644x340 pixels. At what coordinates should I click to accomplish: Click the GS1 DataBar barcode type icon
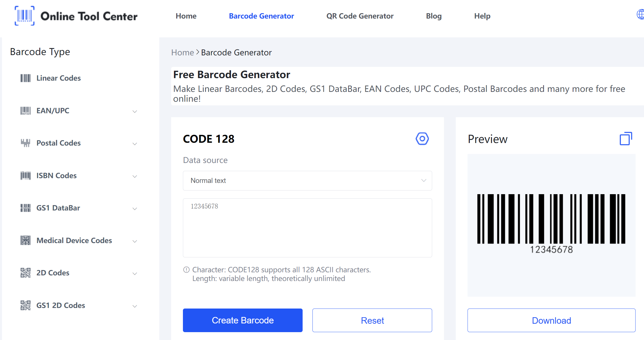24,208
